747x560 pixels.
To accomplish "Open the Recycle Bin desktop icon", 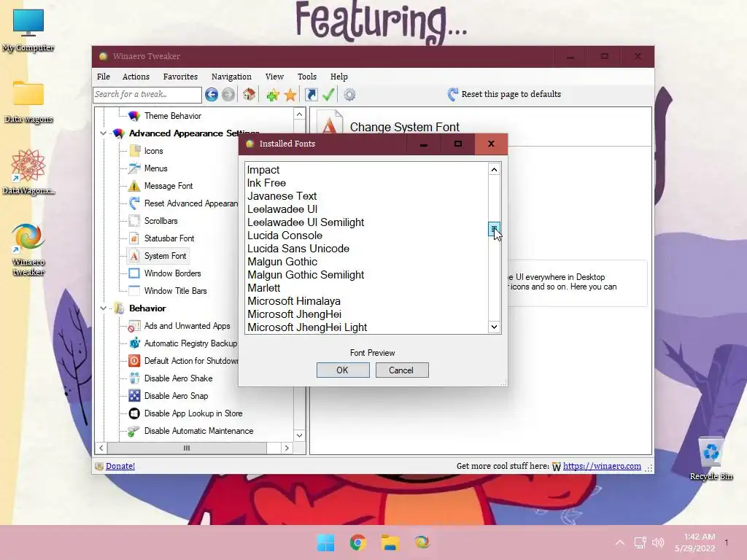I will pyautogui.click(x=711, y=459).
